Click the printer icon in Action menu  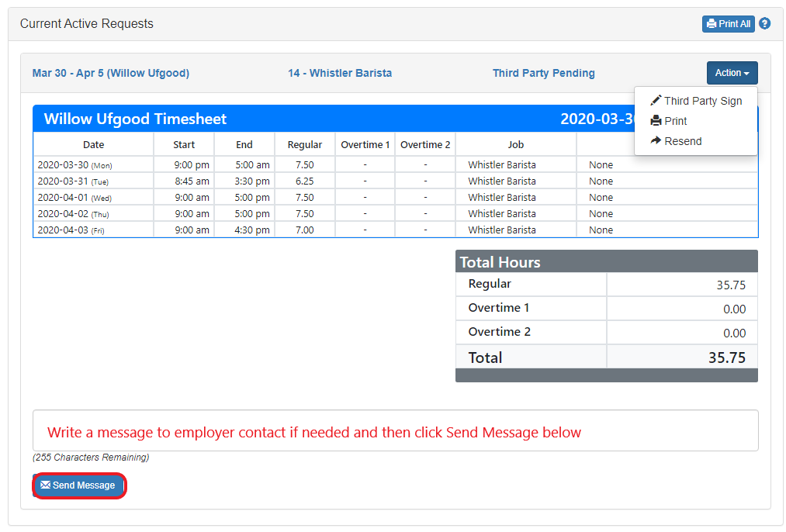[656, 121]
